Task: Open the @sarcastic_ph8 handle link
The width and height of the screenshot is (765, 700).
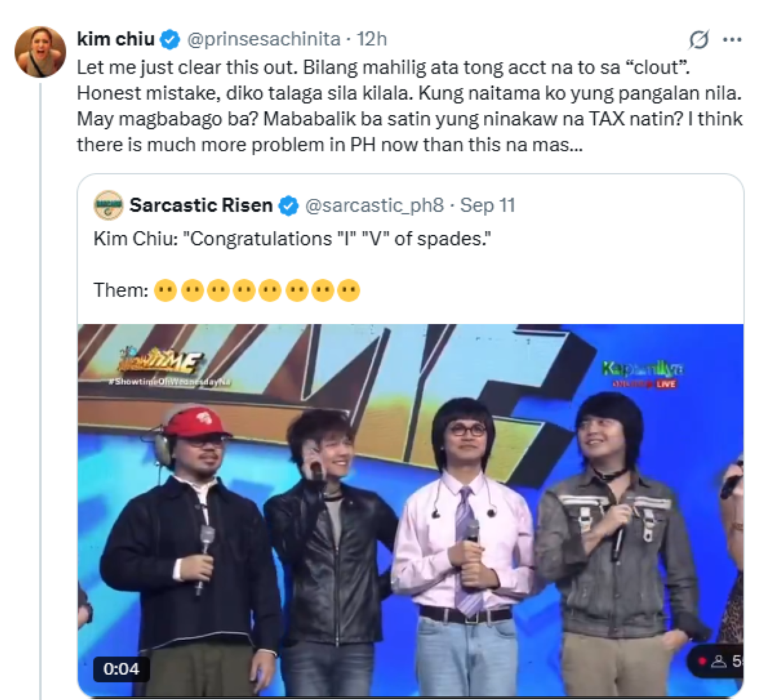Action: click(374, 205)
